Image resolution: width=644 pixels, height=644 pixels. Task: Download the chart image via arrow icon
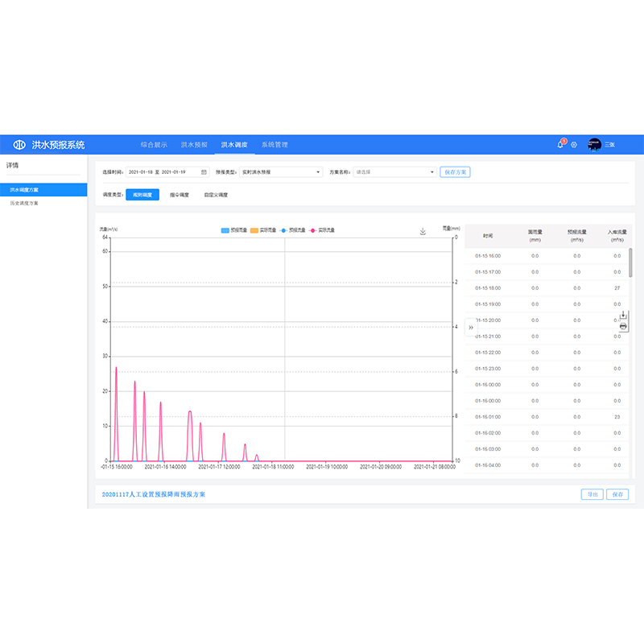coord(423,231)
